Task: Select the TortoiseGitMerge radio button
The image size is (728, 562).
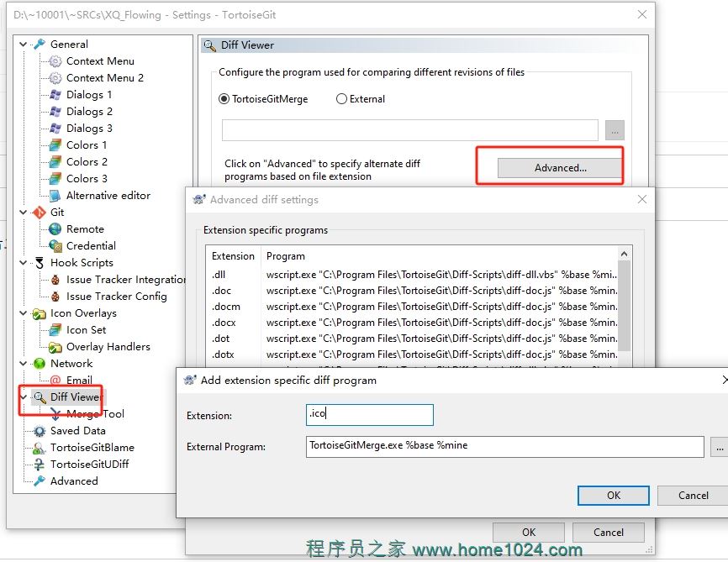Action: click(224, 99)
